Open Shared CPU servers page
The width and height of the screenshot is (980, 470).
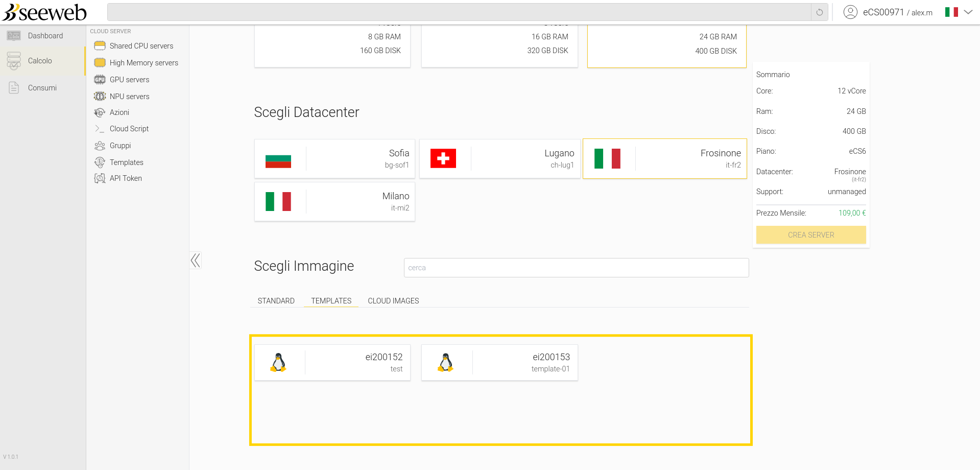click(141, 46)
